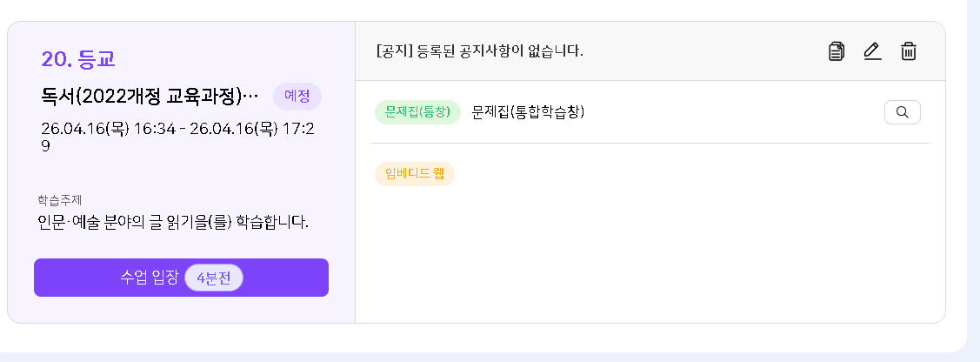Select the orange 임베디드 웹 tag

pos(414,173)
